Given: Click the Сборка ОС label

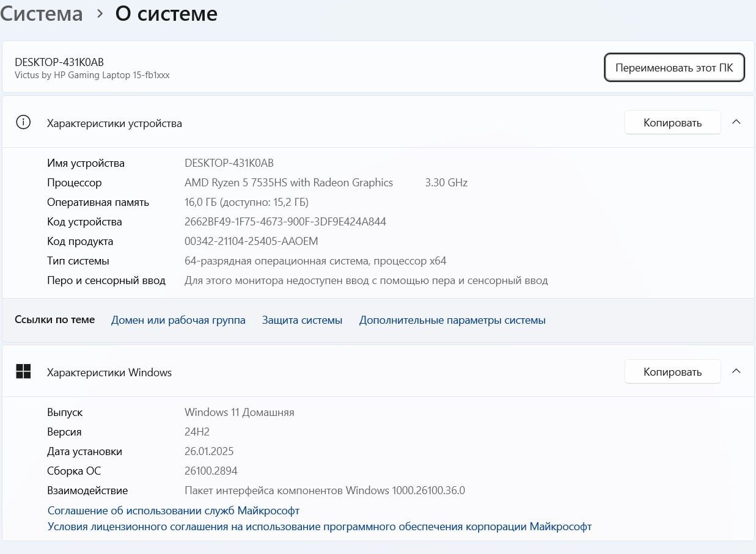Looking at the screenshot, I should (x=74, y=471).
